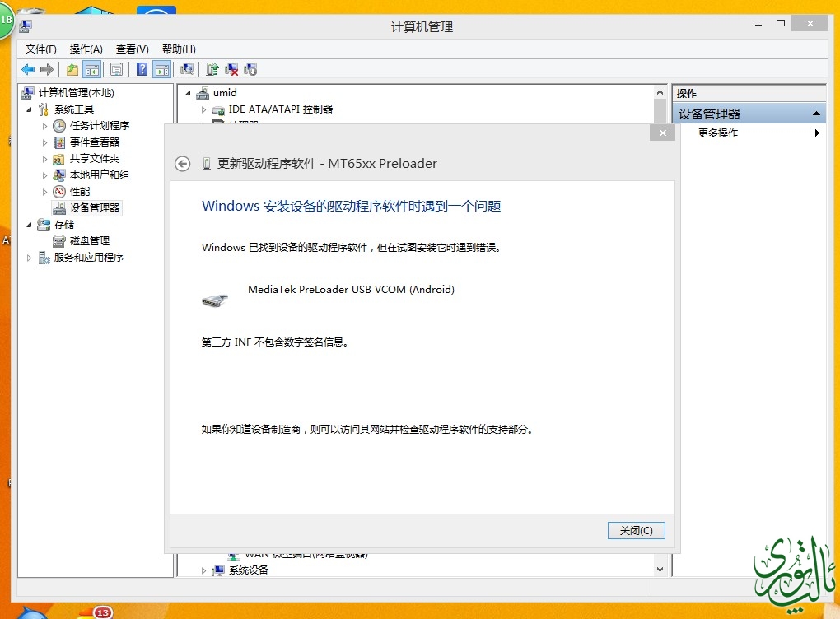The height and width of the screenshot is (619, 840).
Task: Open 更多操作 submenu in actions pane
Action: click(x=718, y=133)
